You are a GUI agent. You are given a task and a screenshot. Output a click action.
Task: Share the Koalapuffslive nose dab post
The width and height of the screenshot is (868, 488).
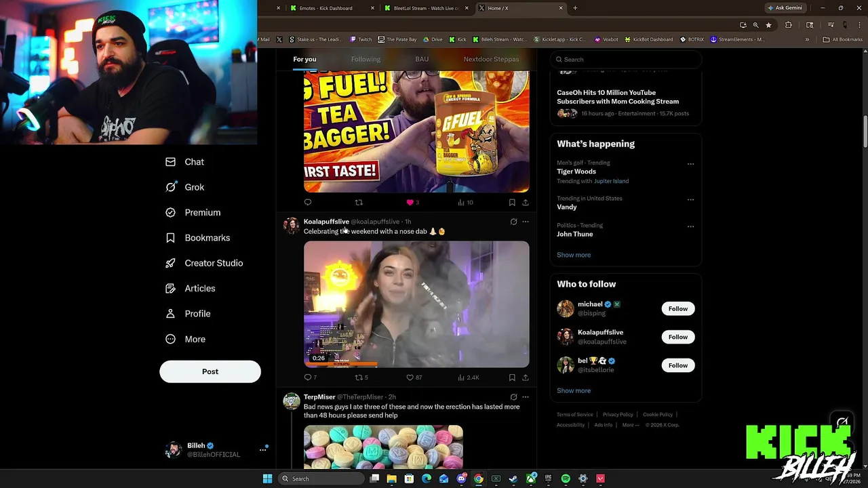(525, 378)
